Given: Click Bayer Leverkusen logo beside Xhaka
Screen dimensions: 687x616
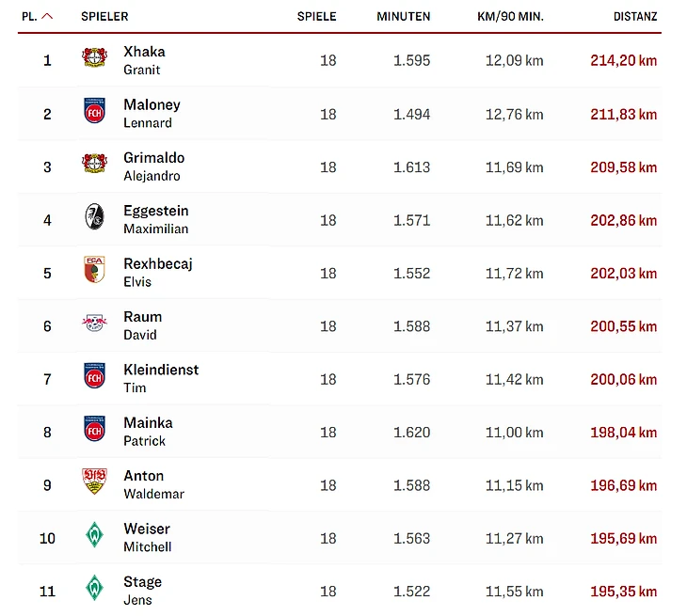Looking at the screenshot, I should pyautogui.click(x=94, y=58).
